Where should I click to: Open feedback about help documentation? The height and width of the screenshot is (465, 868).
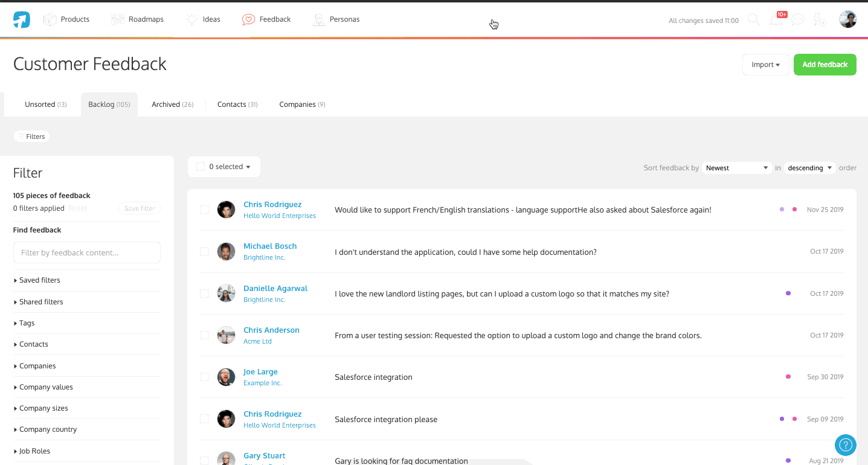tap(466, 252)
